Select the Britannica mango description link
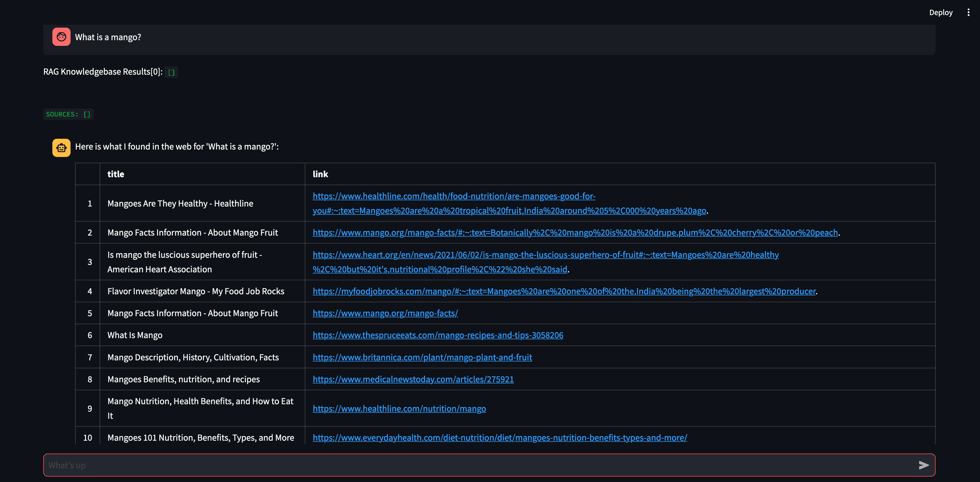This screenshot has width=980, height=482. (422, 357)
